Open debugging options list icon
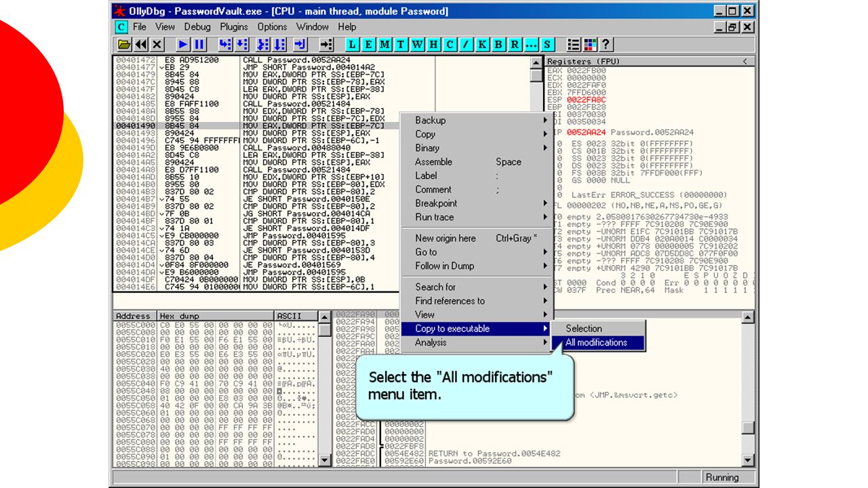This screenshot has height=488, width=868. (574, 45)
